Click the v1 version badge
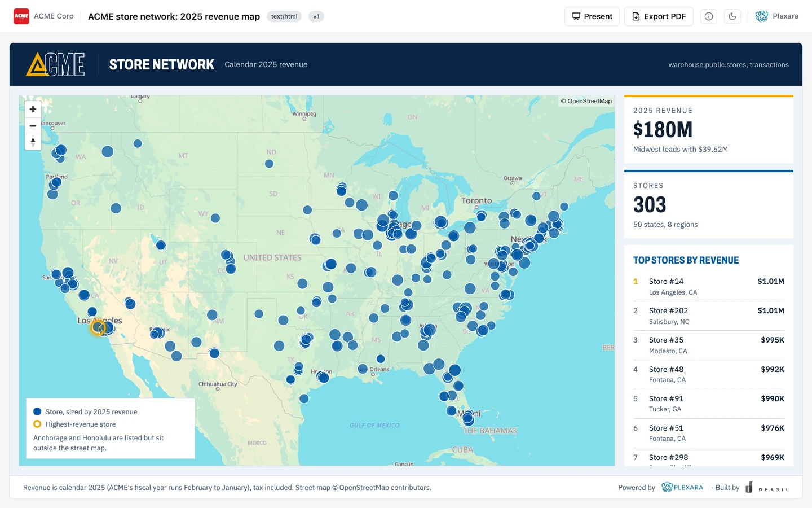The height and width of the screenshot is (508, 812). pyautogui.click(x=316, y=16)
